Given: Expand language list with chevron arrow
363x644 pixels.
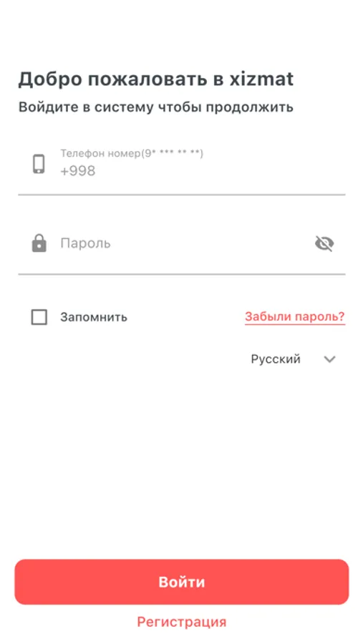Looking at the screenshot, I should click(x=329, y=360).
